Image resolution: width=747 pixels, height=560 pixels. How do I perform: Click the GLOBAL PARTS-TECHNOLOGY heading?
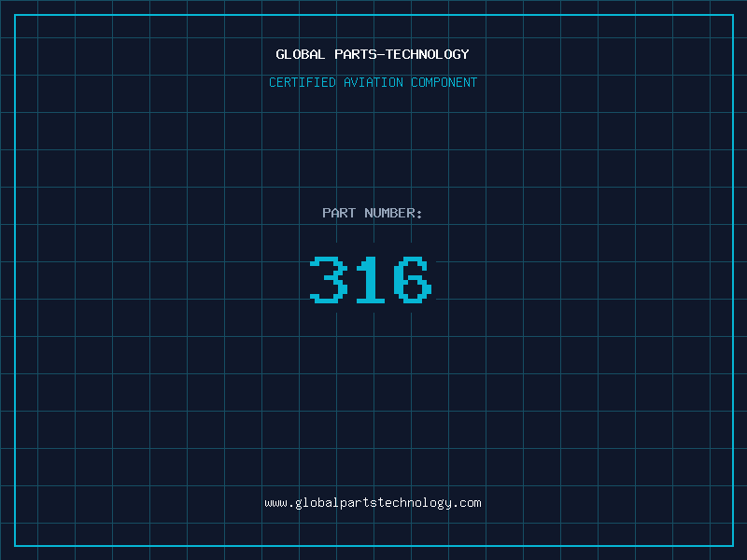[373, 54]
